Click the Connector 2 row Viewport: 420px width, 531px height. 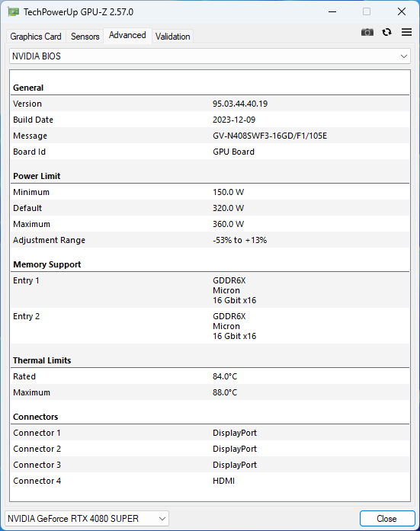[x=210, y=449]
